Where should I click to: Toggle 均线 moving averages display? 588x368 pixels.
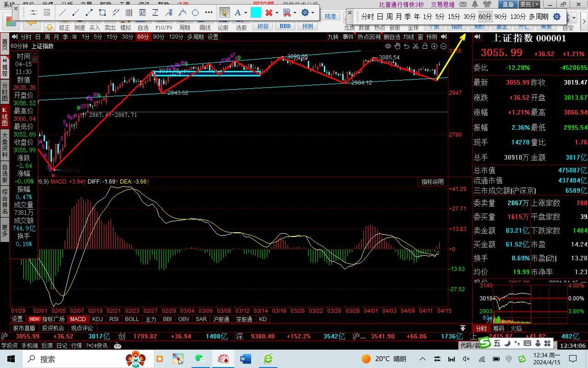tap(409, 37)
